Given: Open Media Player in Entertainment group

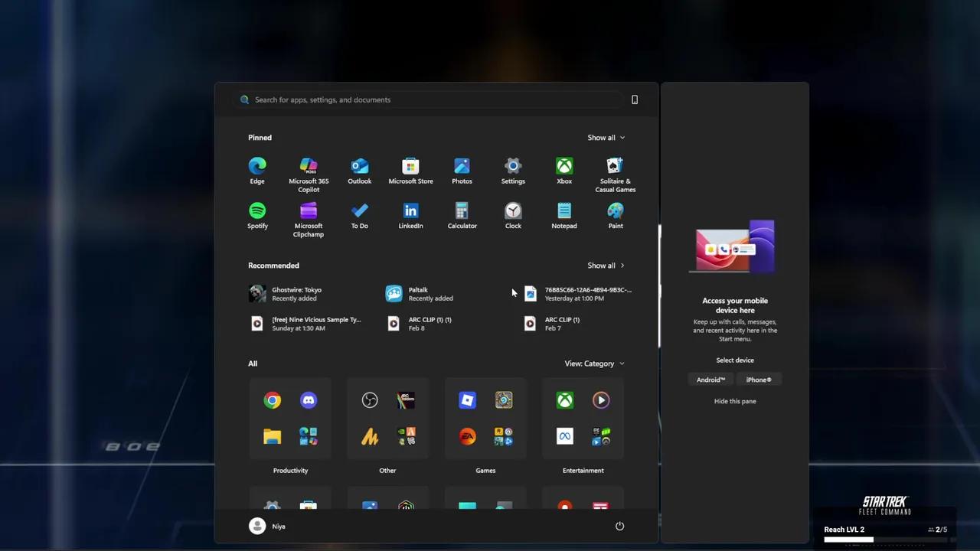Looking at the screenshot, I should pyautogui.click(x=601, y=400).
